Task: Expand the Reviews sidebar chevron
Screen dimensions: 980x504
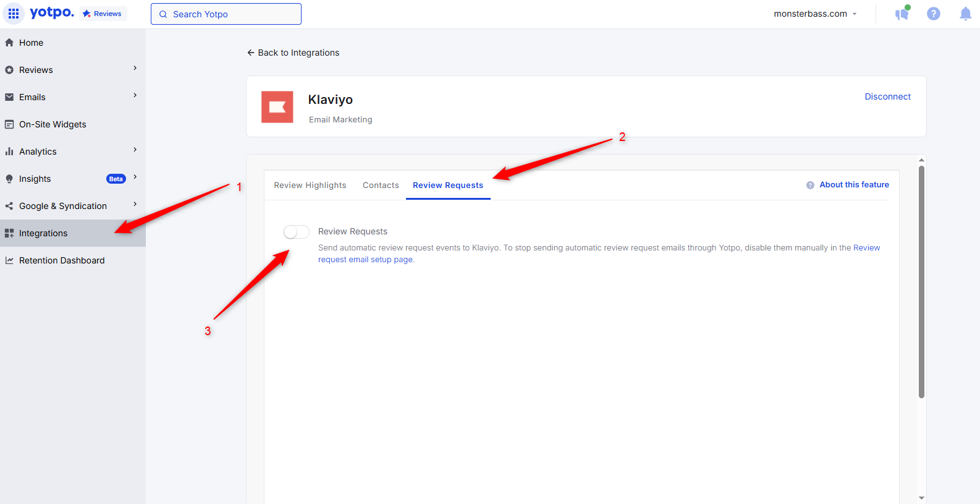Action: pyautogui.click(x=135, y=68)
